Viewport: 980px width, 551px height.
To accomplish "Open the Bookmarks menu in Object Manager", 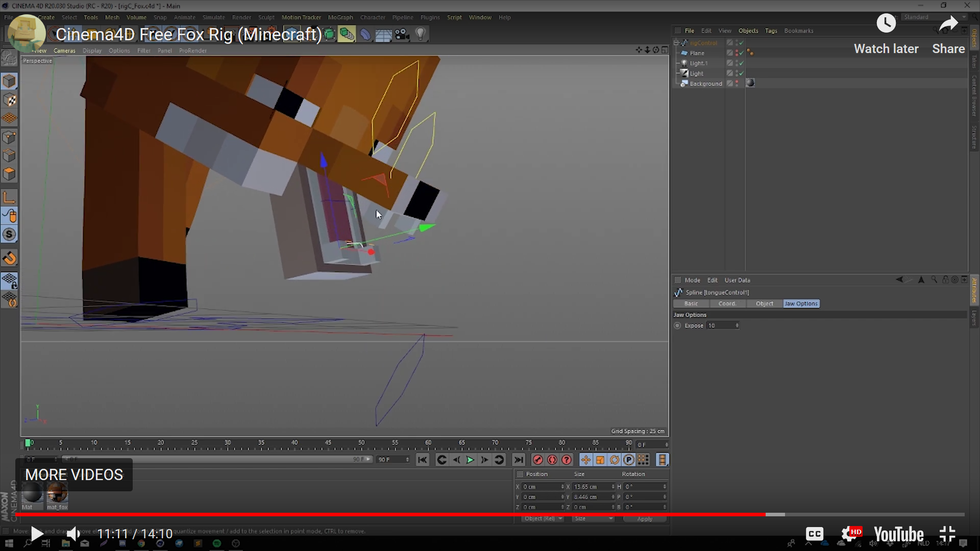I will [798, 31].
